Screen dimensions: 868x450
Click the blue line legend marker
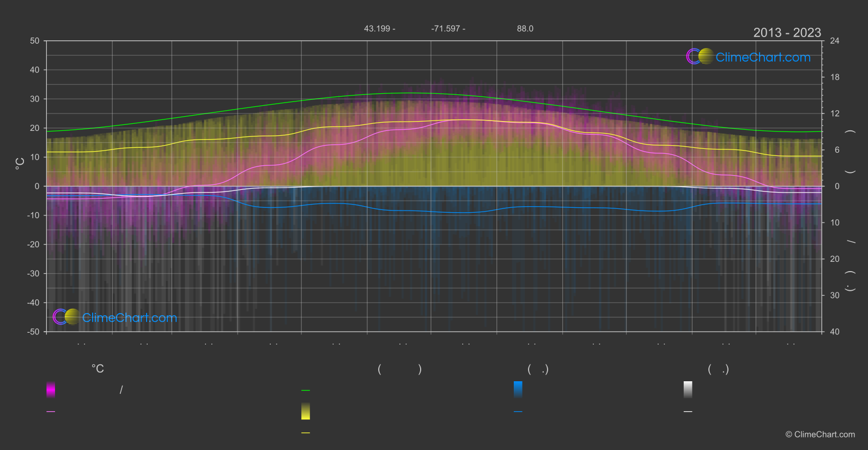click(518, 412)
